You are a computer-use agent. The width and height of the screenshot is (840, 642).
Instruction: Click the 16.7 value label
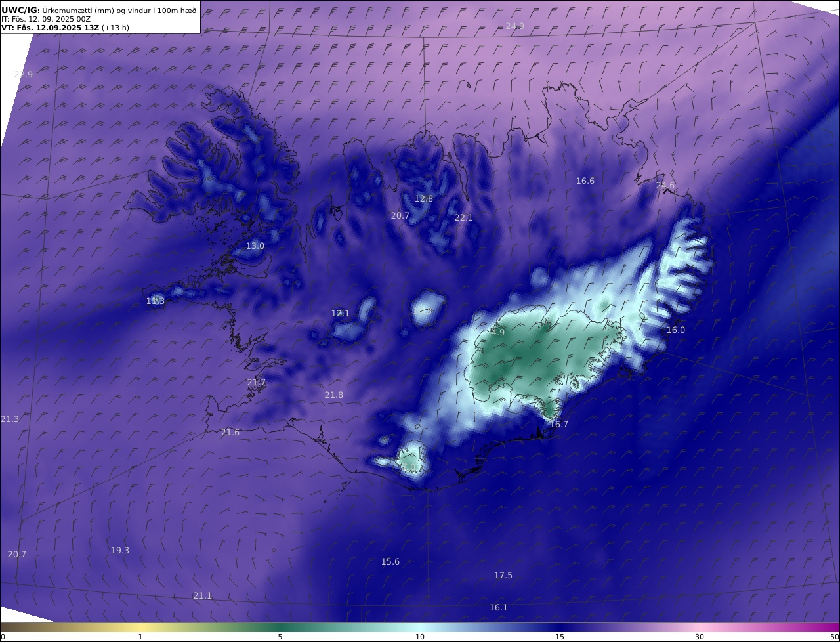559,424
